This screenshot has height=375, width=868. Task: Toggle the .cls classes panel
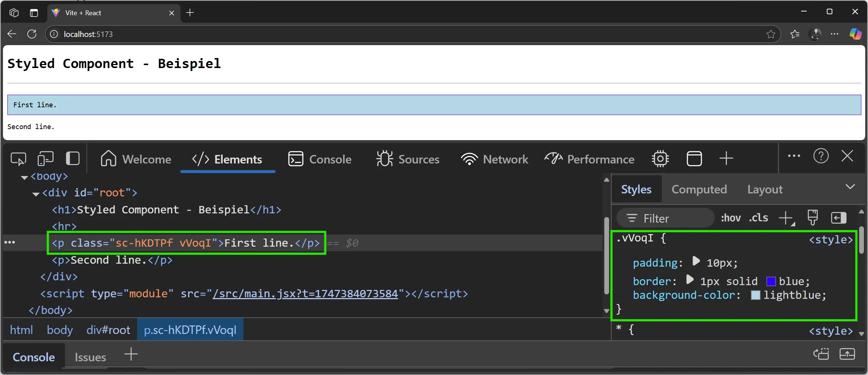pyautogui.click(x=758, y=218)
